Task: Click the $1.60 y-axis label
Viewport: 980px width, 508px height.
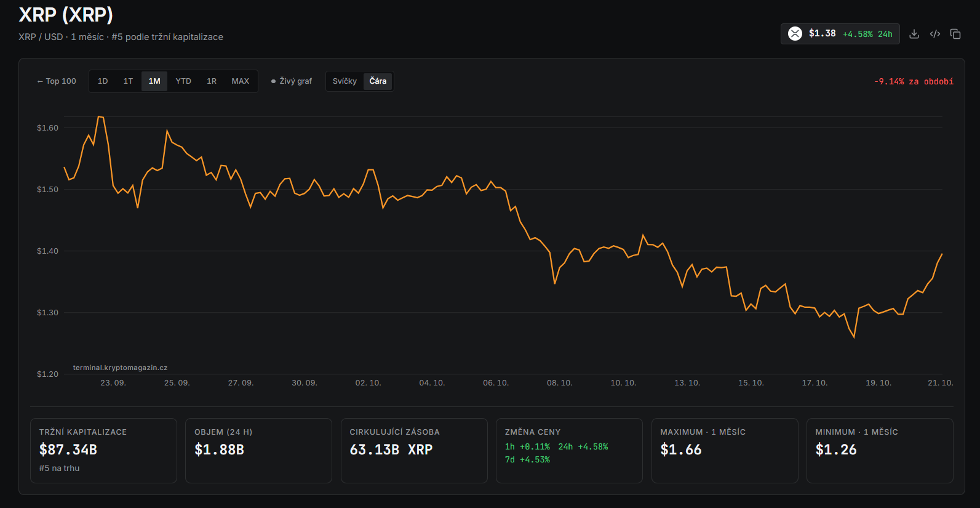Action: tap(47, 128)
